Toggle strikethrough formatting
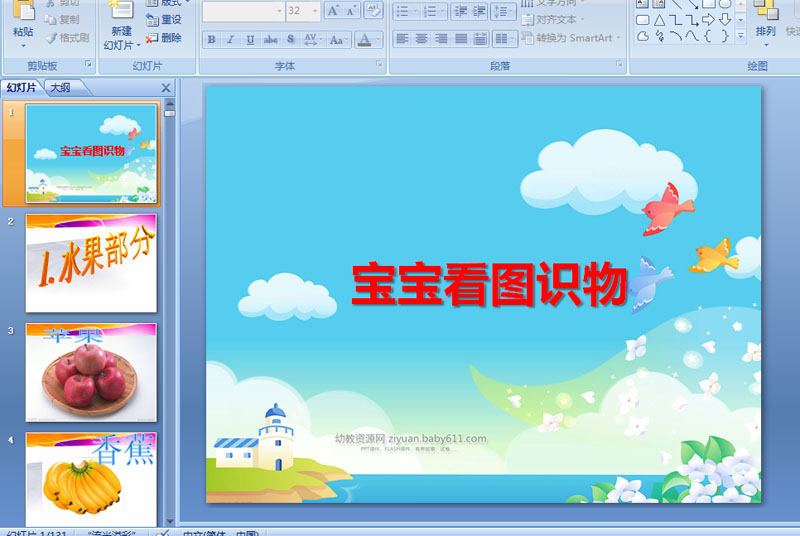This screenshot has width=800, height=536. click(x=270, y=39)
